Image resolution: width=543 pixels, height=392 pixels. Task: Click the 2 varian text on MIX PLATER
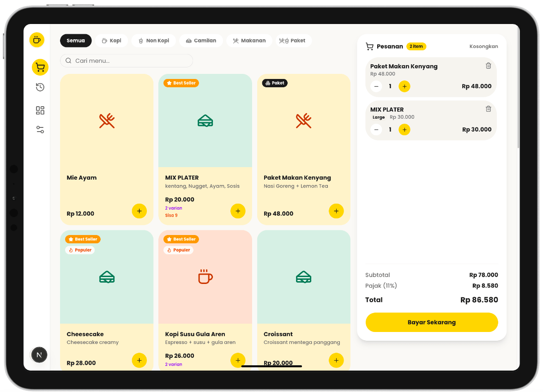pos(174,208)
